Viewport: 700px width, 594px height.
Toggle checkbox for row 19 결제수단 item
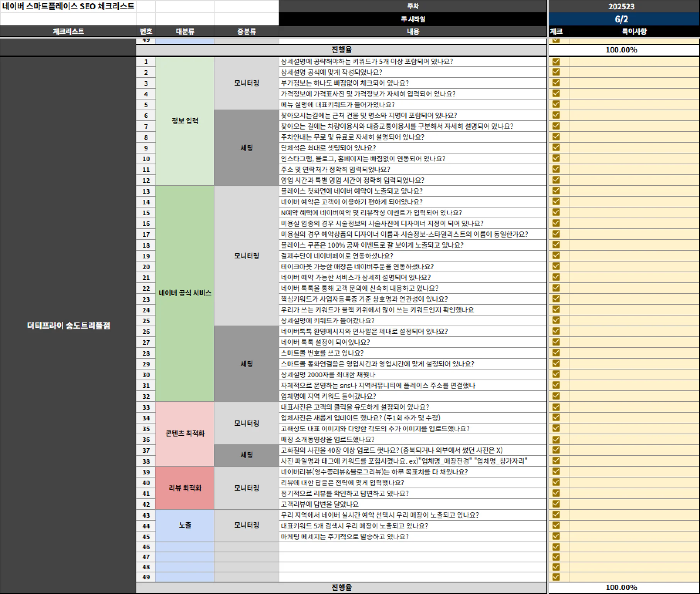click(x=556, y=255)
